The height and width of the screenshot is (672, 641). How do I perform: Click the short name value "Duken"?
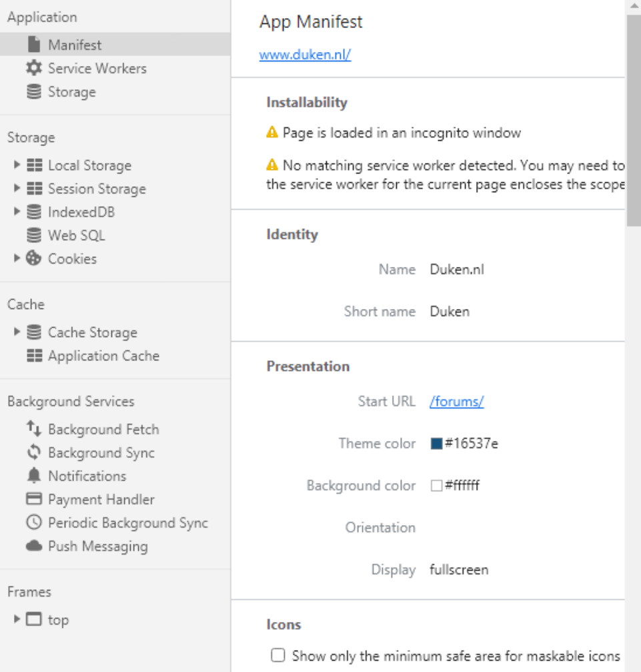(450, 311)
